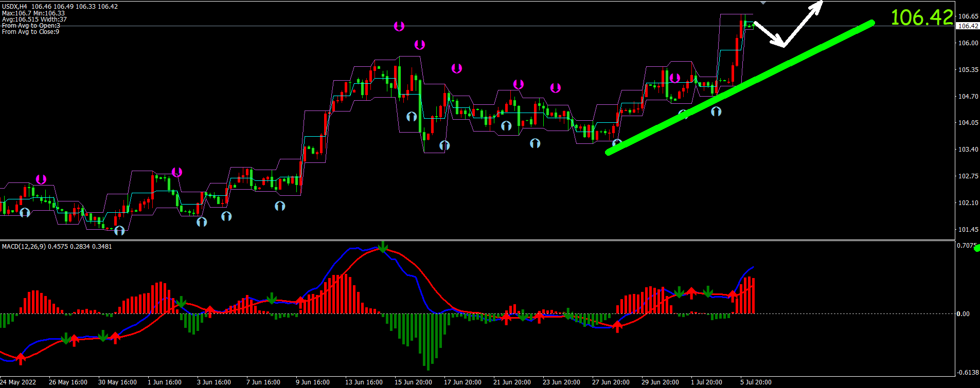Click the leftmost red up arrow in MACD panel
Screen dimensions: 980x388
pos(21,359)
